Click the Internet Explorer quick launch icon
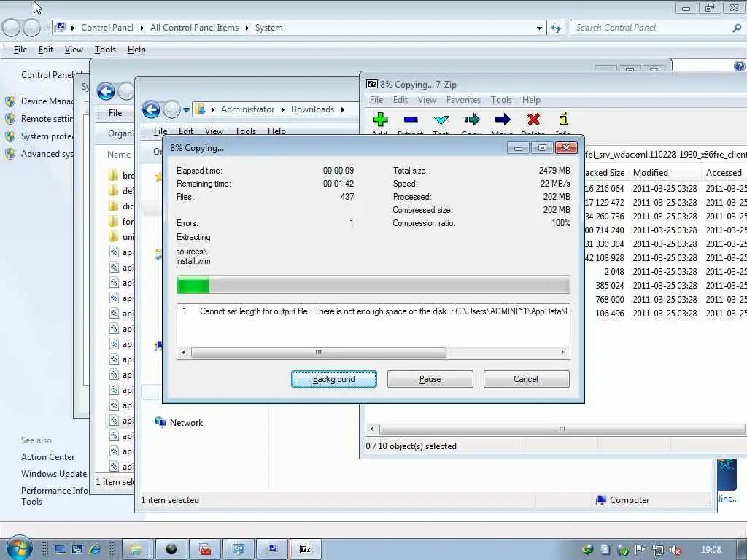The width and height of the screenshot is (747, 560). tap(94, 550)
